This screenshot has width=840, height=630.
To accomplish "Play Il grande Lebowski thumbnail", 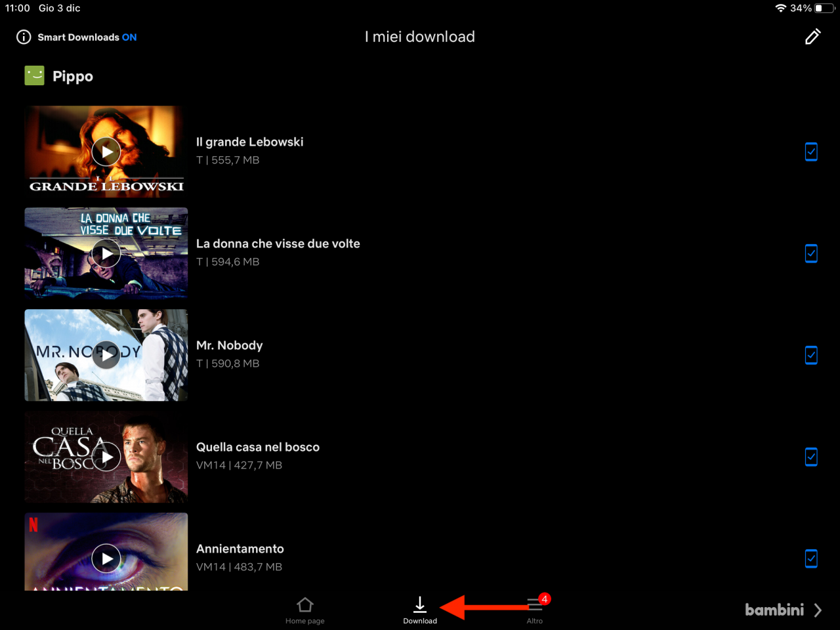I will point(106,152).
